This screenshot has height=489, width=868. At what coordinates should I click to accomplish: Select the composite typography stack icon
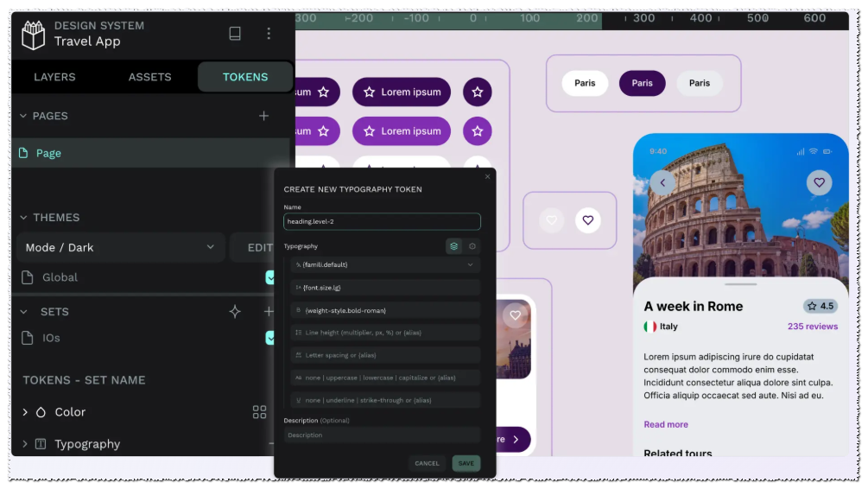(x=454, y=246)
